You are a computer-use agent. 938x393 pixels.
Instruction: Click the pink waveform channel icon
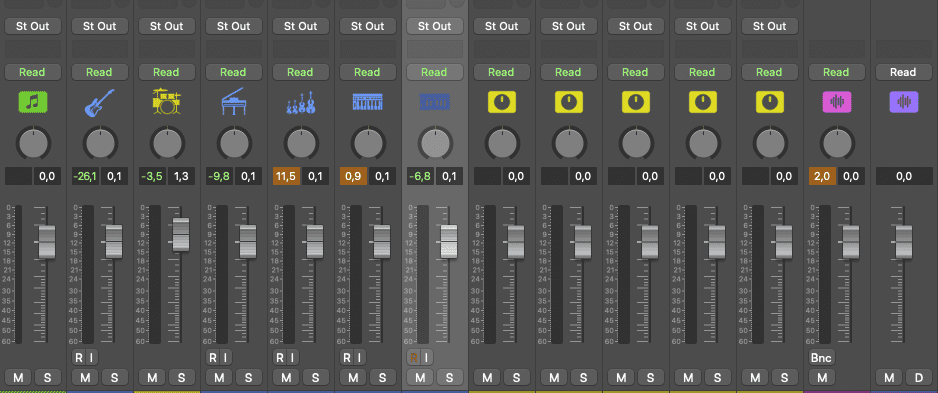(836, 102)
